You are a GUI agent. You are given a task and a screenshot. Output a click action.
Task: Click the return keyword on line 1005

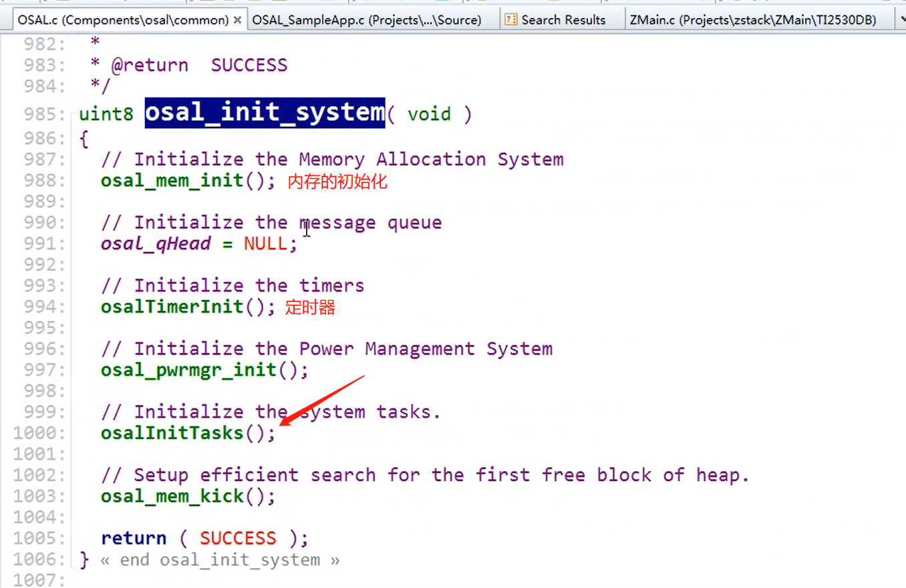coord(134,539)
